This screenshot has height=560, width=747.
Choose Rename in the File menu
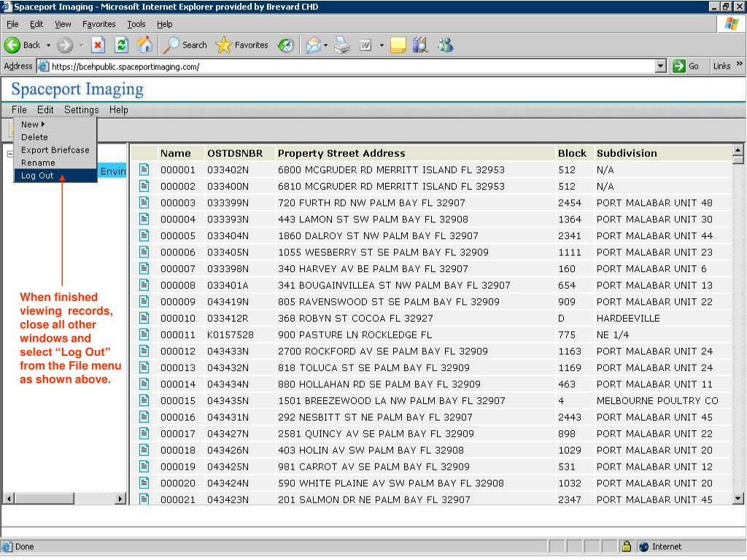[x=38, y=163]
